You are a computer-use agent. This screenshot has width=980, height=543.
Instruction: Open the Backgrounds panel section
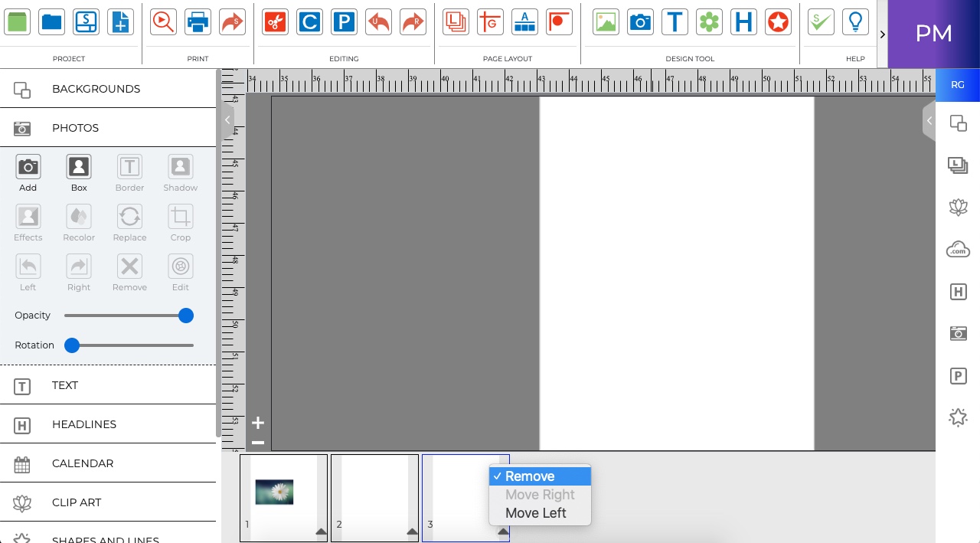(x=96, y=89)
